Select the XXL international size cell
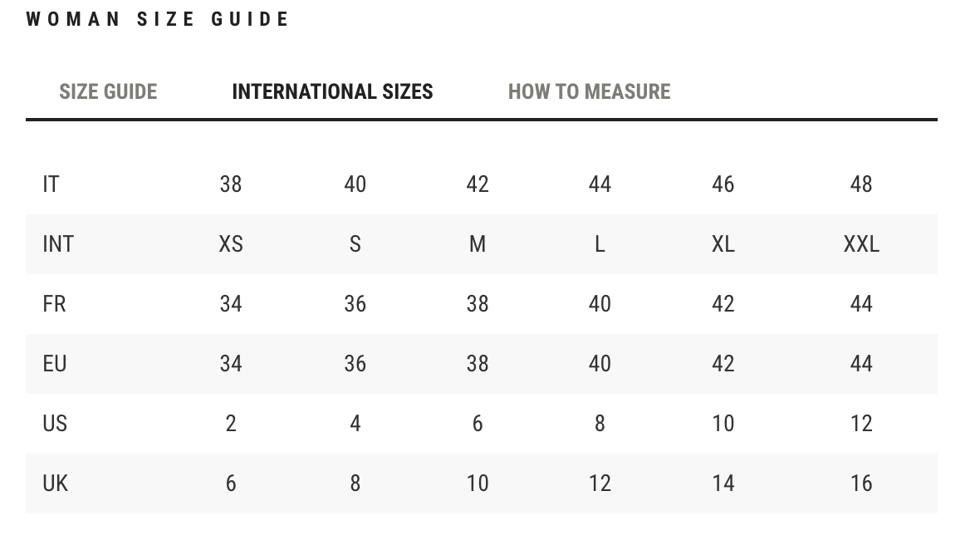 [x=861, y=243]
